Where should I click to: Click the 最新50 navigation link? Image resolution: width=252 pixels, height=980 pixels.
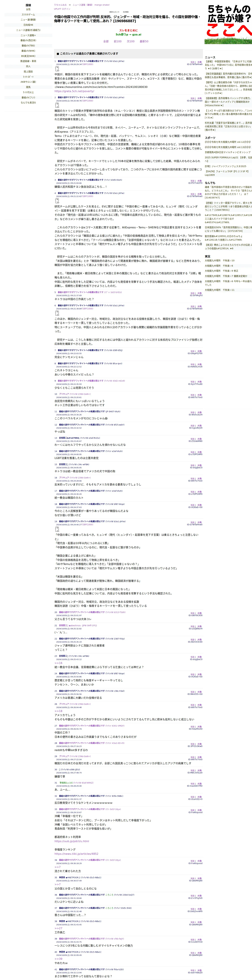tap(144, 41)
